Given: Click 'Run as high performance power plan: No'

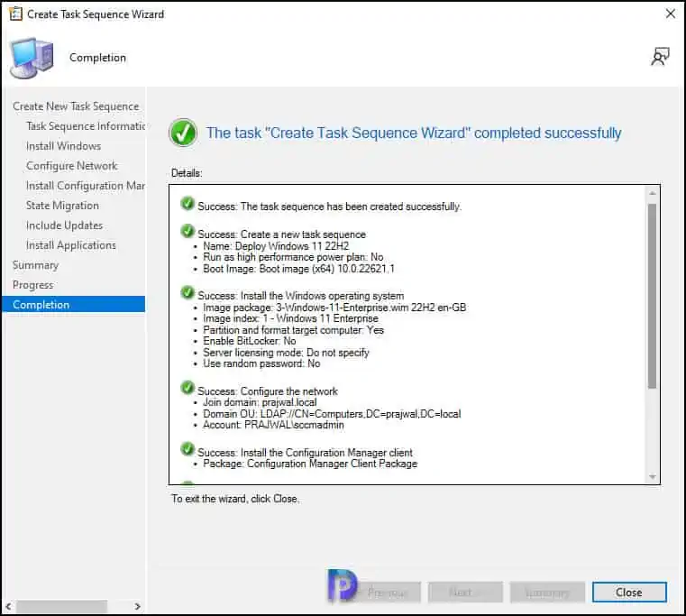Looking at the screenshot, I should click(293, 257).
